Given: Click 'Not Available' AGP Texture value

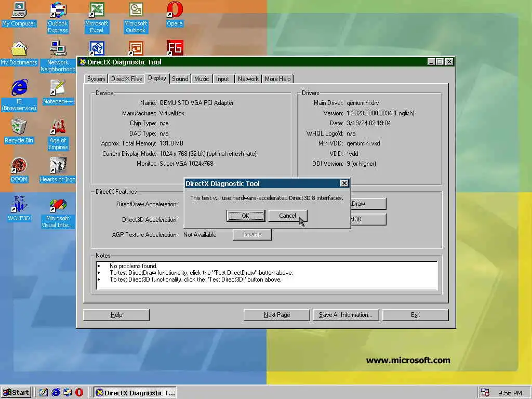Looking at the screenshot, I should (200, 235).
